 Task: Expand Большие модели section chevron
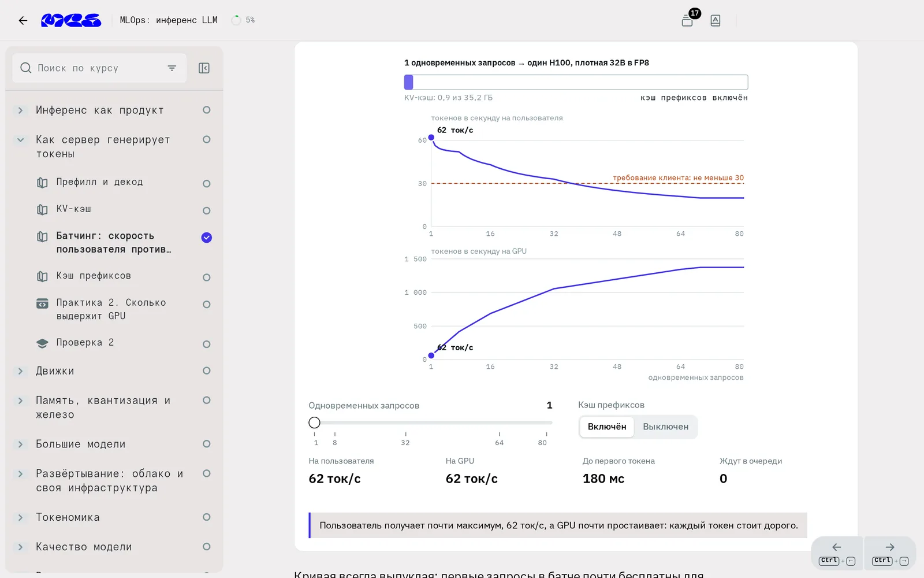[21, 444]
